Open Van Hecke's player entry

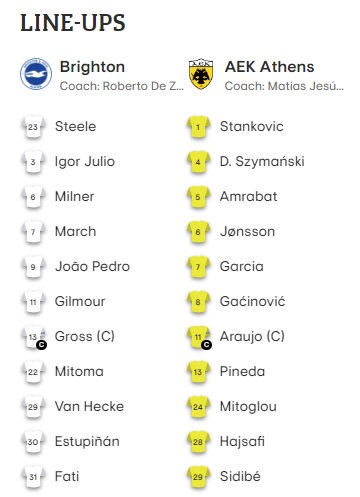89,406
